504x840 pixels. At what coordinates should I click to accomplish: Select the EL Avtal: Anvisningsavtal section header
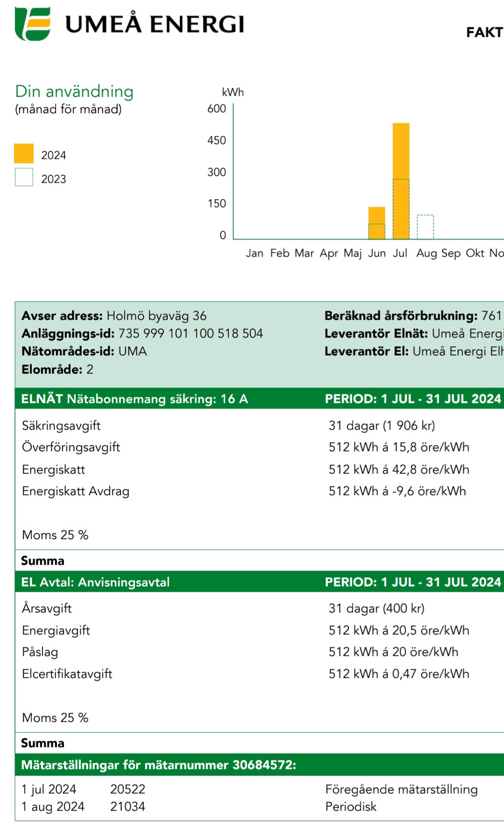(95, 582)
